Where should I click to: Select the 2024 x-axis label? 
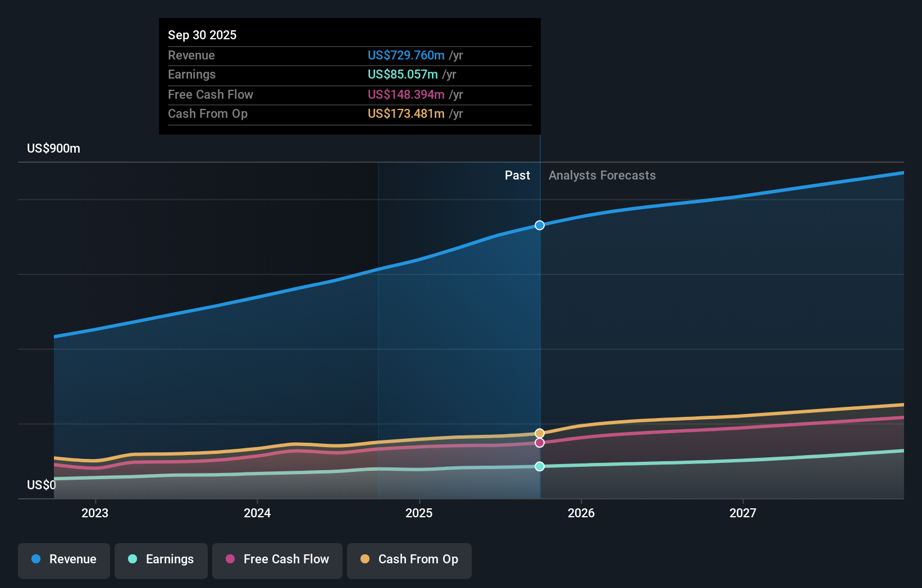[257, 513]
